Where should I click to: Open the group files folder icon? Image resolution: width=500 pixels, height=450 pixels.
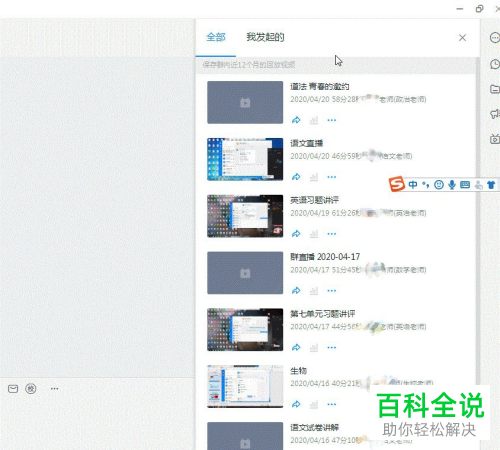(495, 89)
